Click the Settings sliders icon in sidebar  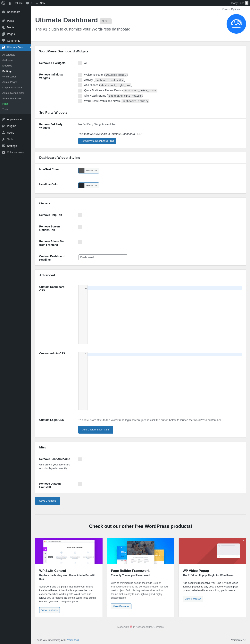coord(4,146)
